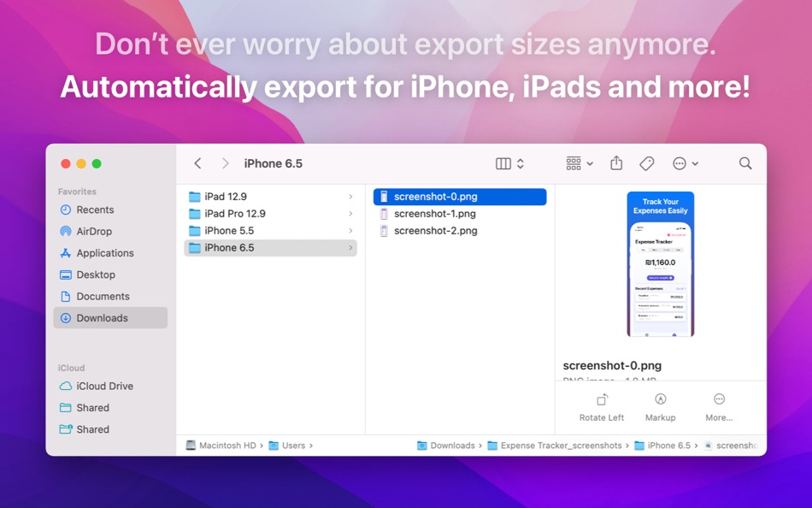
Task: Open AirDrop in the sidebar
Action: click(x=109, y=232)
